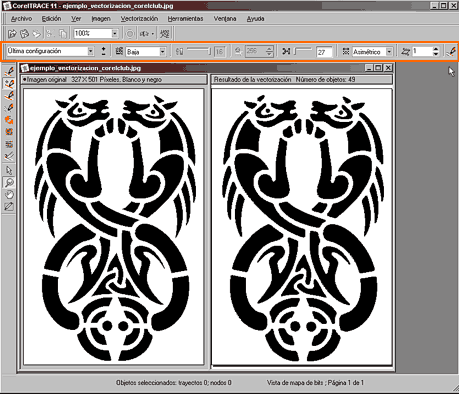
Task: Click the icon button with small dropdown arrow
Action: click(147, 34)
